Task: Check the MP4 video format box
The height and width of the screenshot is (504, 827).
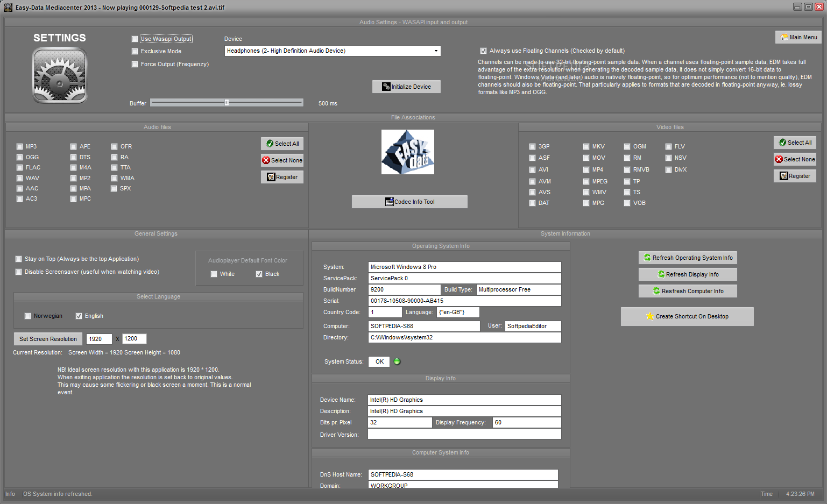Action: click(586, 169)
